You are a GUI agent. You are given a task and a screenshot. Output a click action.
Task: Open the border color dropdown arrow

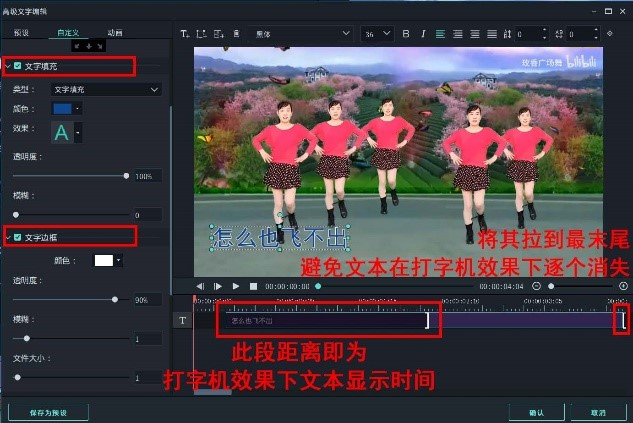119,260
